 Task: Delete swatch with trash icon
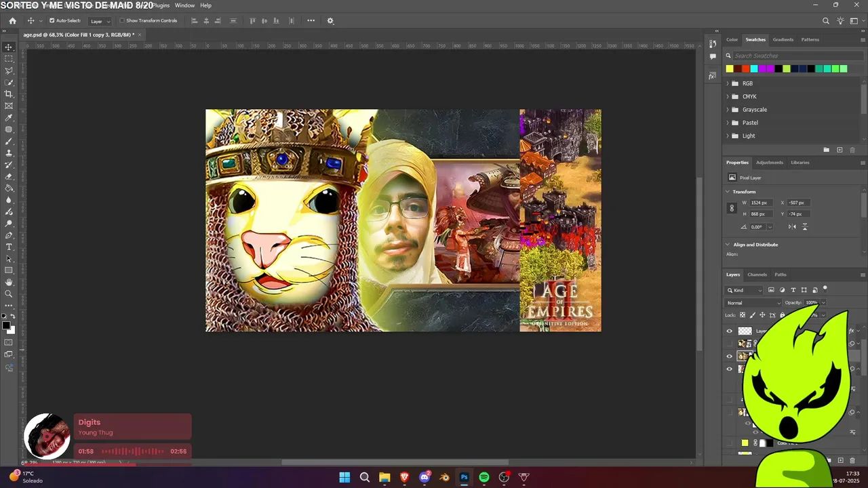852,150
